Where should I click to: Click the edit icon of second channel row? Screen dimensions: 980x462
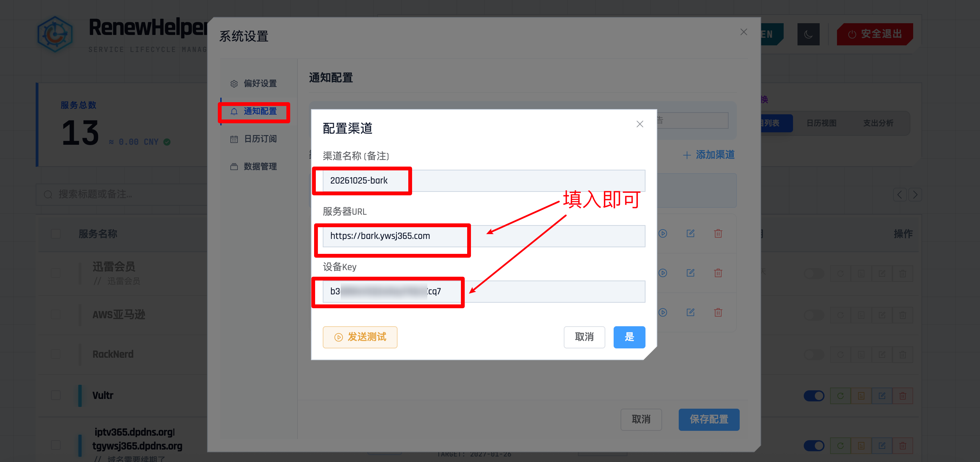(x=691, y=273)
